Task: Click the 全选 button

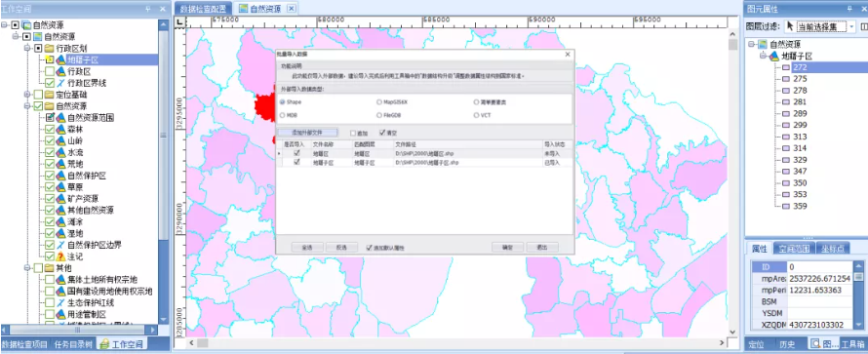Action: 307,248
